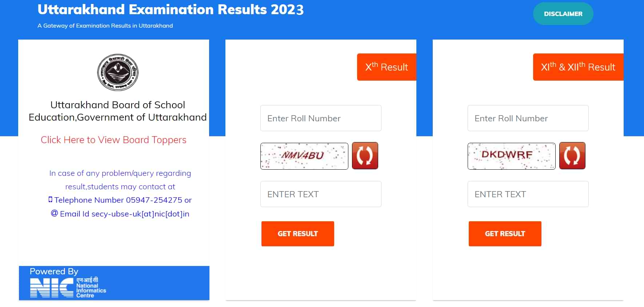Screen dimensions: 644x307
Task: Focus the ENTER TEXT captcha field for Xth Result
Action: 320,194
